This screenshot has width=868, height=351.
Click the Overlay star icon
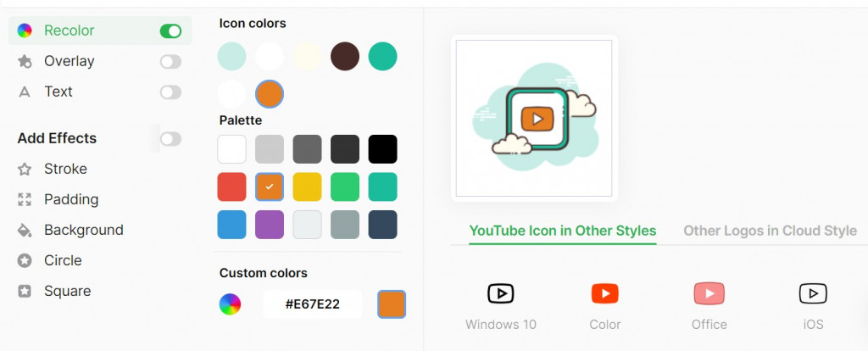tap(25, 61)
